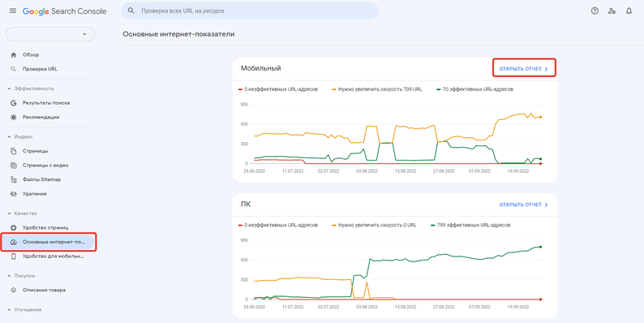Viewport: 644px width, 323px height.
Task: Click the Удобство страниц plus-circle icon
Action: click(14, 228)
